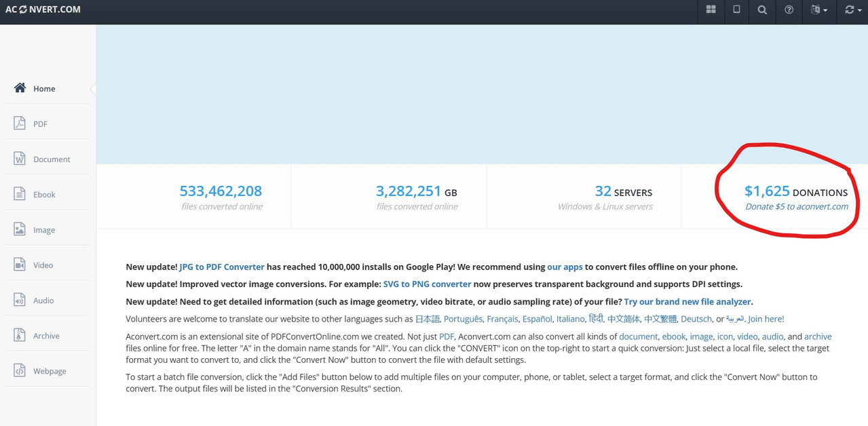Screen dimensions: 868x426
Task: Click the 533,462,208 files converted count
Action: (221, 191)
